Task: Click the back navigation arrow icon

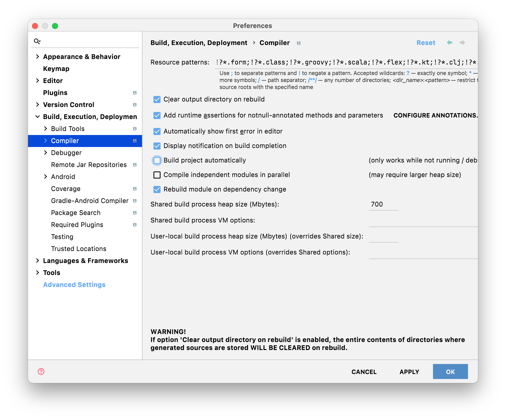Action: pyautogui.click(x=449, y=42)
